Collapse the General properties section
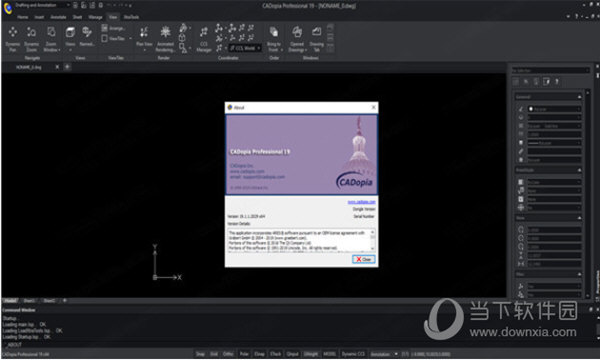 click(x=579, y=97)
